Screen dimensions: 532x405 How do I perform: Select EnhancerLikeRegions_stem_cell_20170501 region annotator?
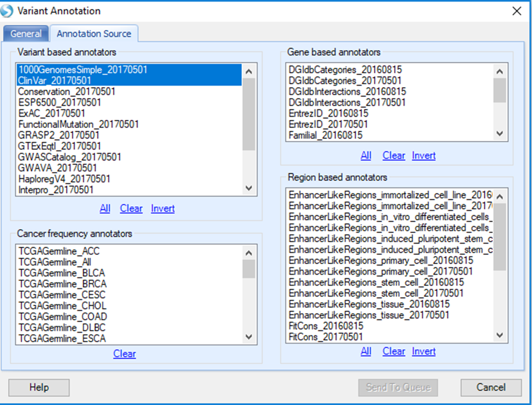pyautogui.click(x=390, y=293)
